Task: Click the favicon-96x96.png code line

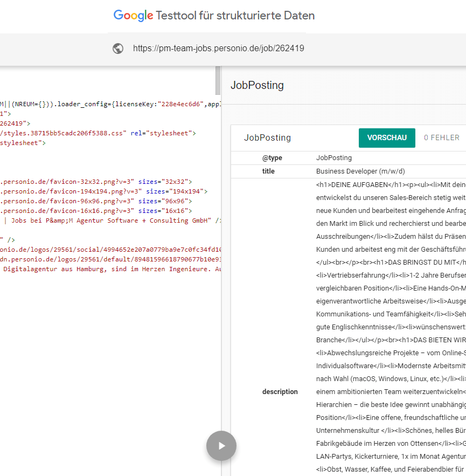Action: (96, 201)
